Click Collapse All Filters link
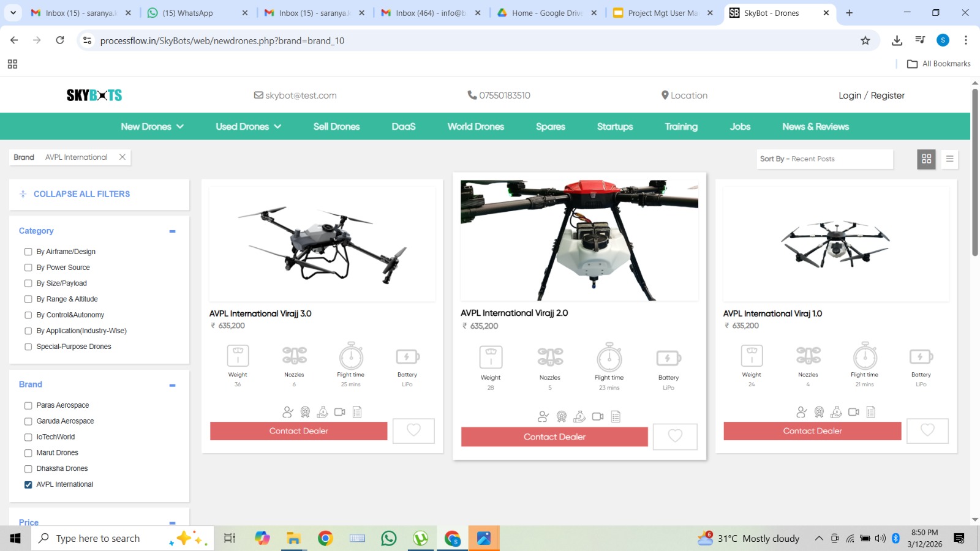980x551 pixels. [81, 194]
